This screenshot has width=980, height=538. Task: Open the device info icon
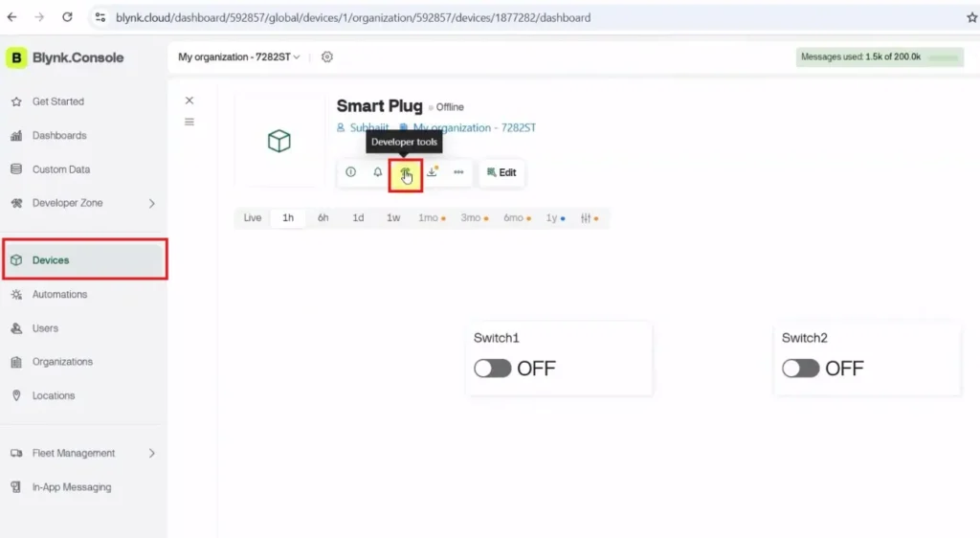pyautogui.click(x=350, y=172)
